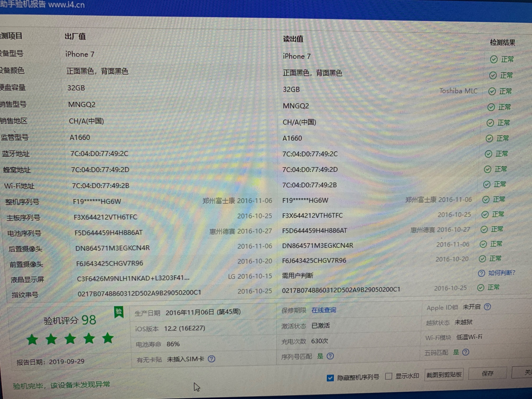Click help icon beside 未插入SIM卡

coord(211,359)
